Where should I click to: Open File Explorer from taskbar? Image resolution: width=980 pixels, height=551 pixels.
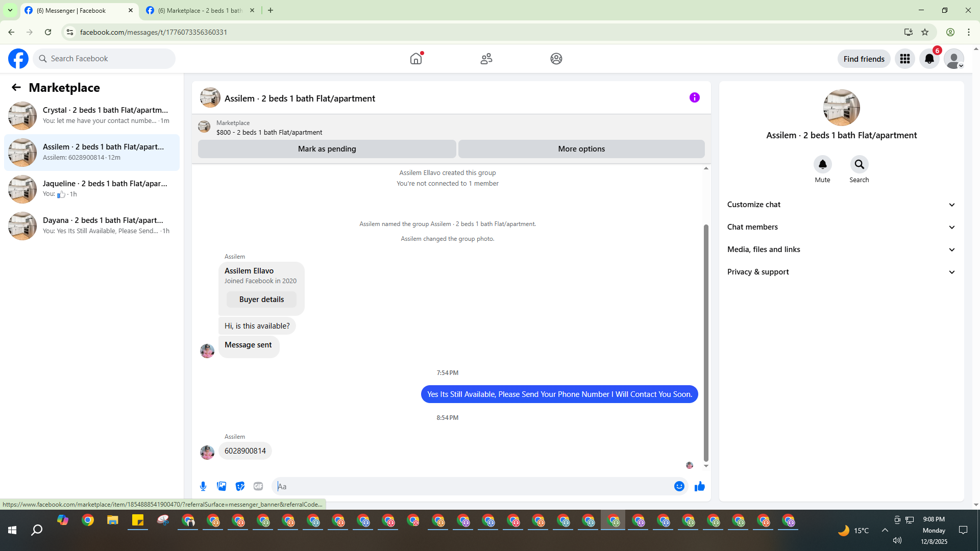tap(112, 520)
